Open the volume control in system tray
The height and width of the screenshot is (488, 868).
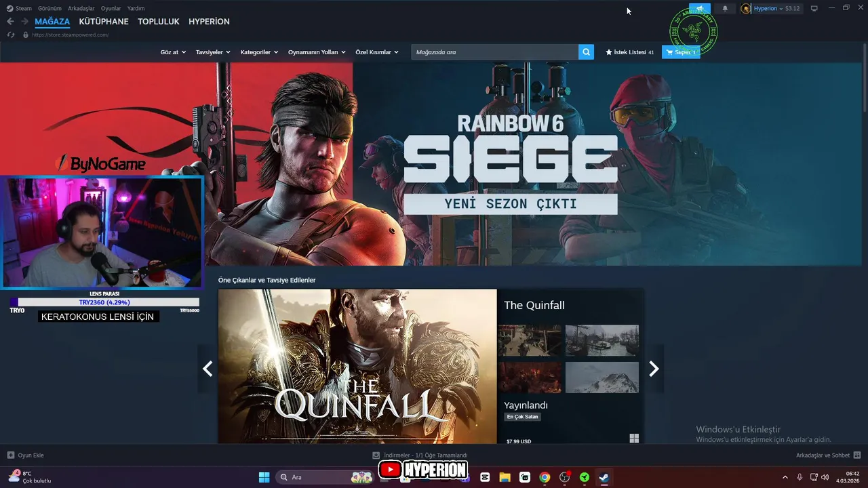825,477
